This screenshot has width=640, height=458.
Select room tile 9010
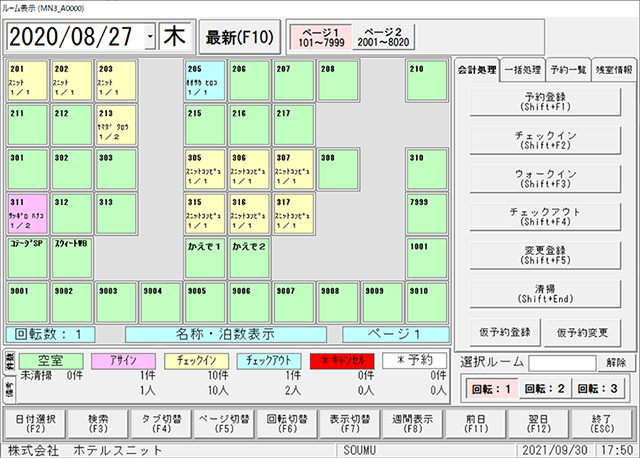(x=427, y=303)
